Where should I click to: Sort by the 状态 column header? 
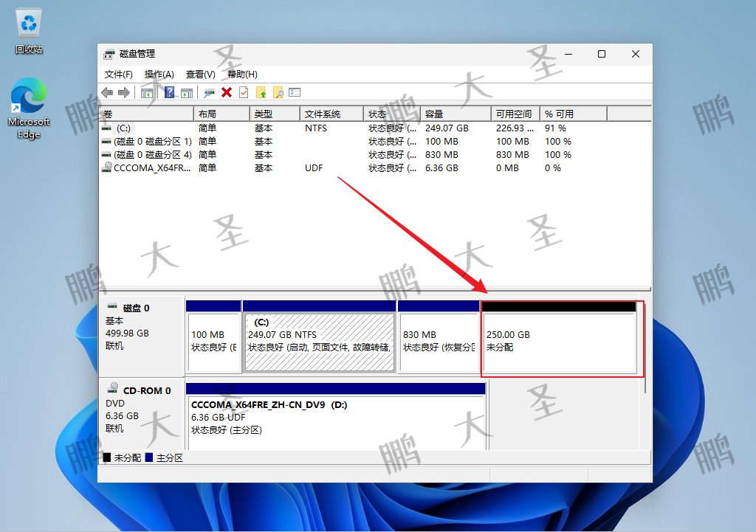coord(392,114)
